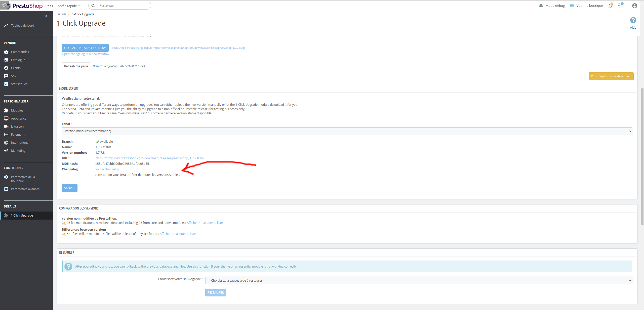Open notifications bell icon

(x=610, y=6)
